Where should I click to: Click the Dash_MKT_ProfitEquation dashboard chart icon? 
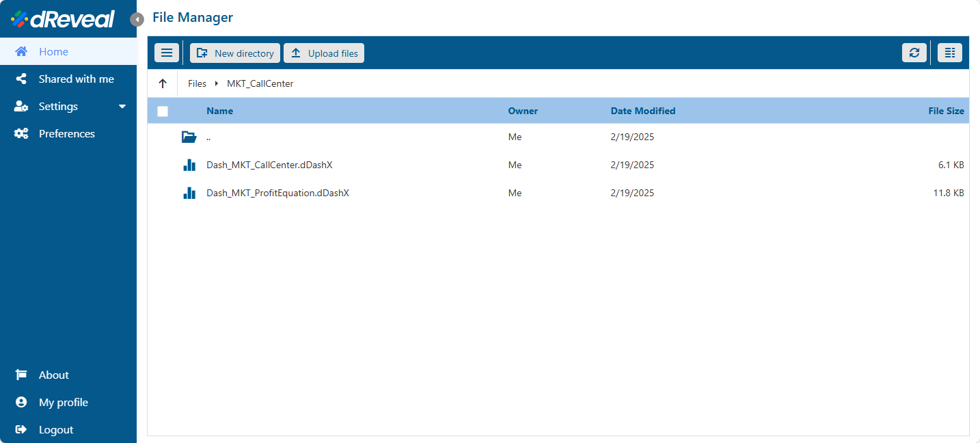(189, 193)
